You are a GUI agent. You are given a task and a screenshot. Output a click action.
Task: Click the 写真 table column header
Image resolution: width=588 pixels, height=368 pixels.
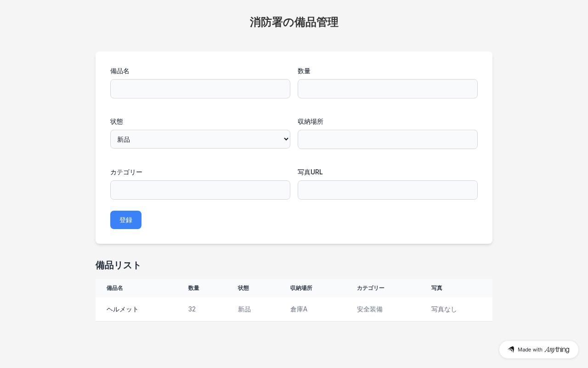coord(437,288)
